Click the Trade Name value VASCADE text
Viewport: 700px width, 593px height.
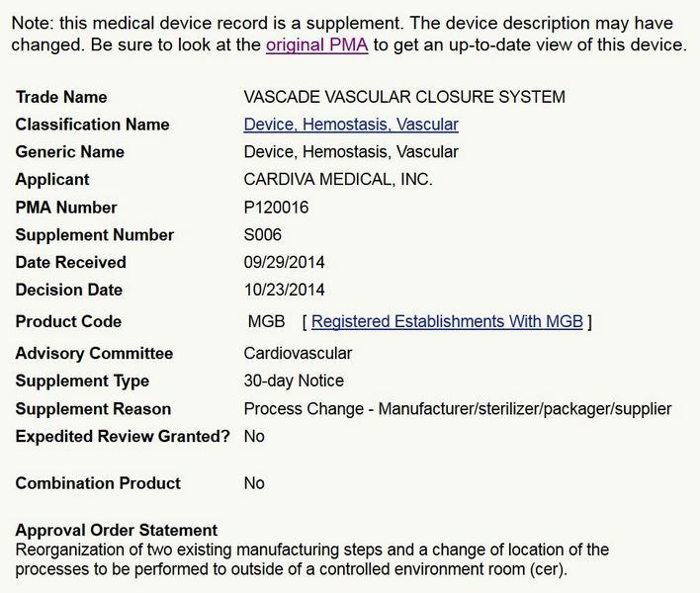click(404, 97)
